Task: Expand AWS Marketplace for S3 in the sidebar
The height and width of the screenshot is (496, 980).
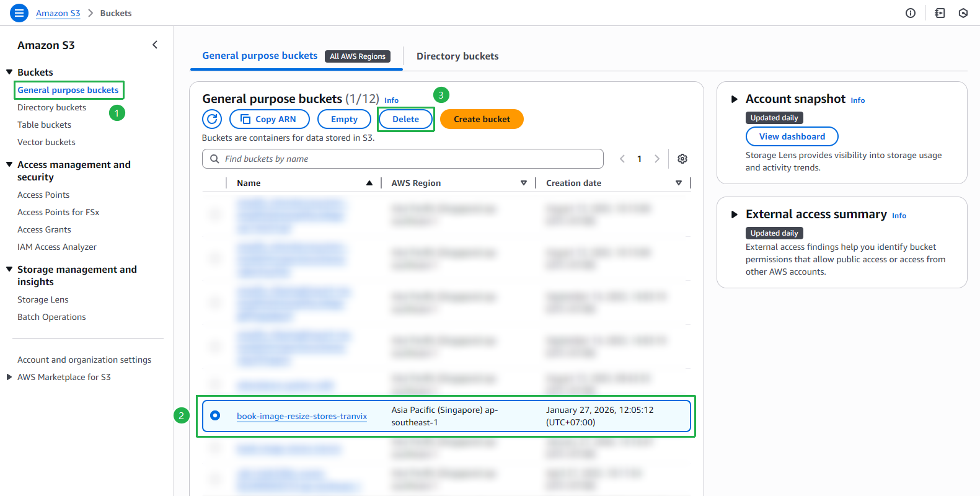Action: (x=9, y=377)
